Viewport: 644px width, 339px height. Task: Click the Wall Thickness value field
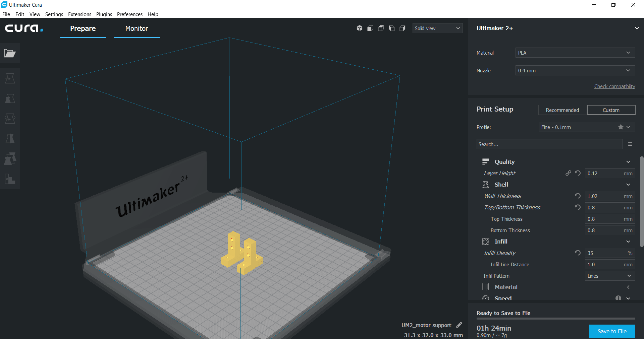point(610,196)
